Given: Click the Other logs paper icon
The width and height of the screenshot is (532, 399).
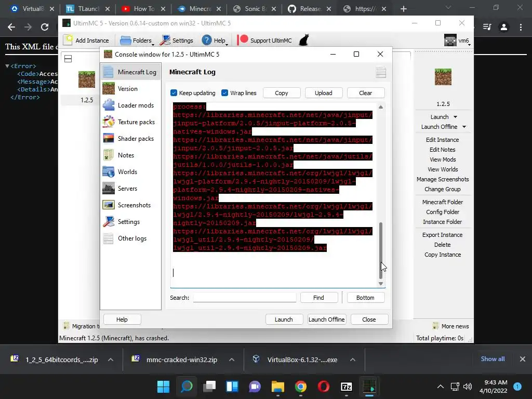Looking at the screenshot, I should pos(109,238).
